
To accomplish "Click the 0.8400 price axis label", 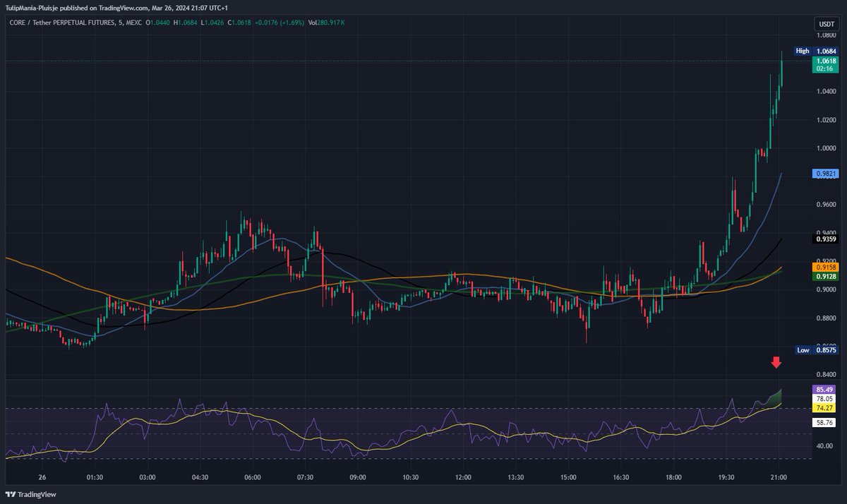I will point(825,375).
